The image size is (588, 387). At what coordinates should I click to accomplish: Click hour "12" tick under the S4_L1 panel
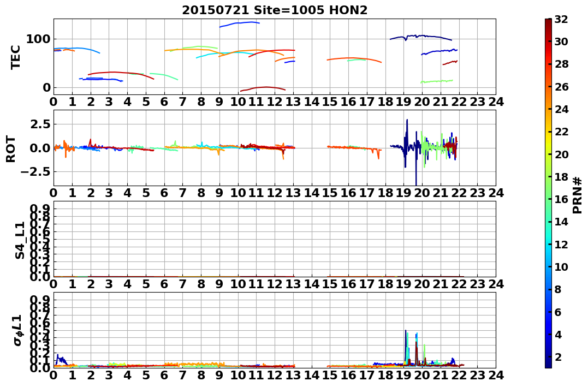275,284
